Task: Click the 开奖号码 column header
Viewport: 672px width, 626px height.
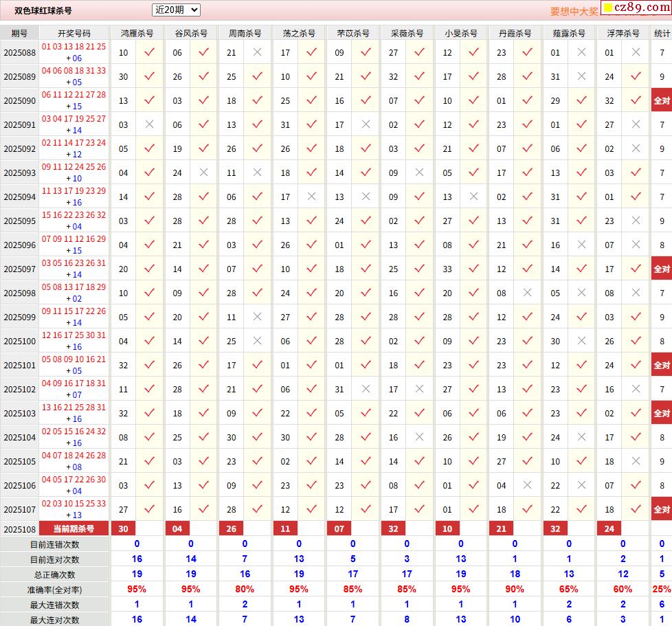Action: click(74, 33)
